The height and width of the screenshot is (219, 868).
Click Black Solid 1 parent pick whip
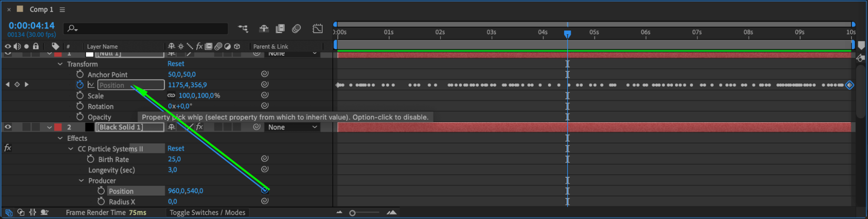(257, 127)
